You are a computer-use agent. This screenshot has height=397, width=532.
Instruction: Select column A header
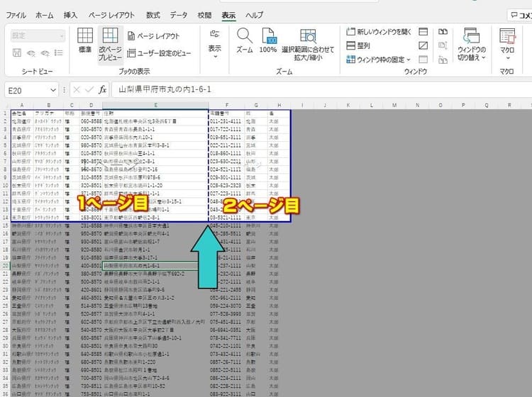coord(22,106)
